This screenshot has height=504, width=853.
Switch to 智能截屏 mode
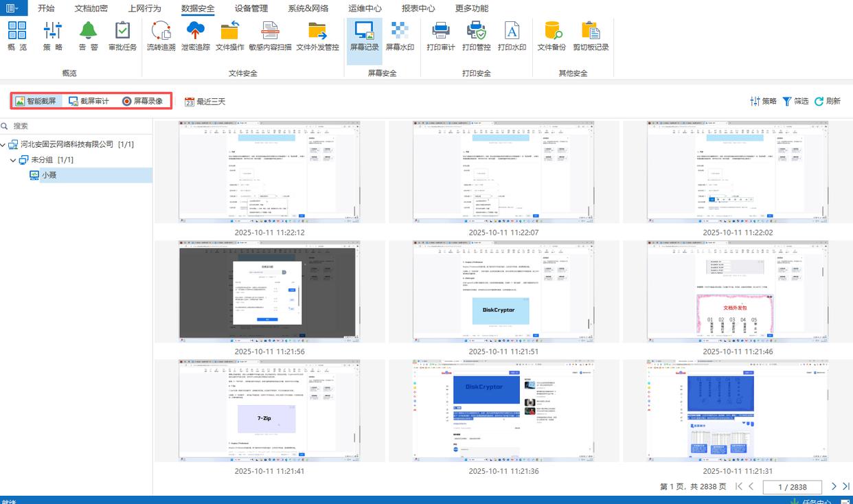point(36,101)
